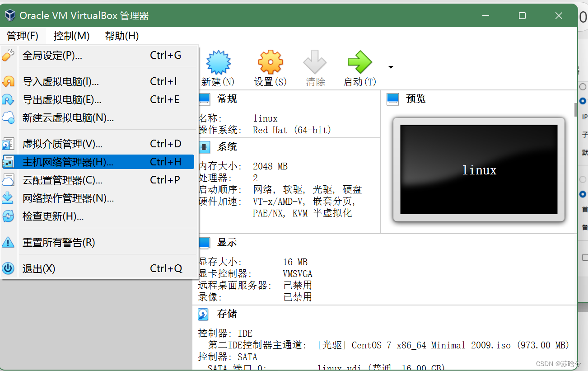Click the warning triangle icon beside 重置所有警告(R)
Screen dimensions: 588x371
(8, 242)
